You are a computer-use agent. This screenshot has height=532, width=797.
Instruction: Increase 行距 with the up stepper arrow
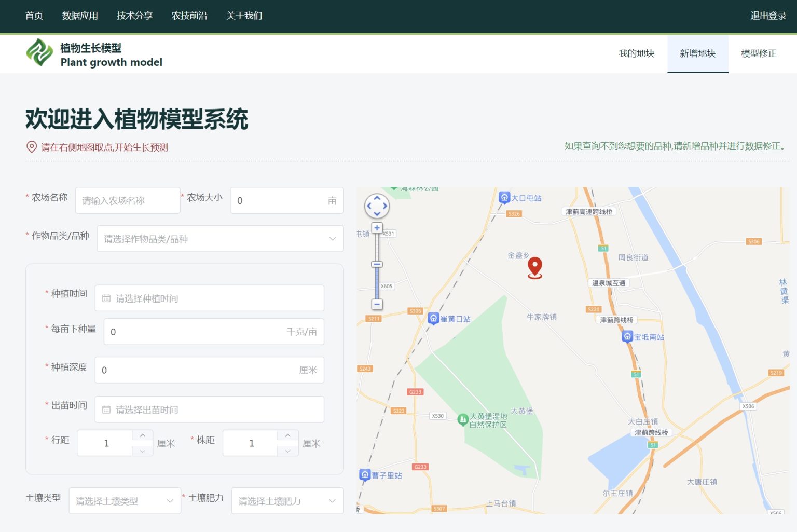(x=143, y=435)
